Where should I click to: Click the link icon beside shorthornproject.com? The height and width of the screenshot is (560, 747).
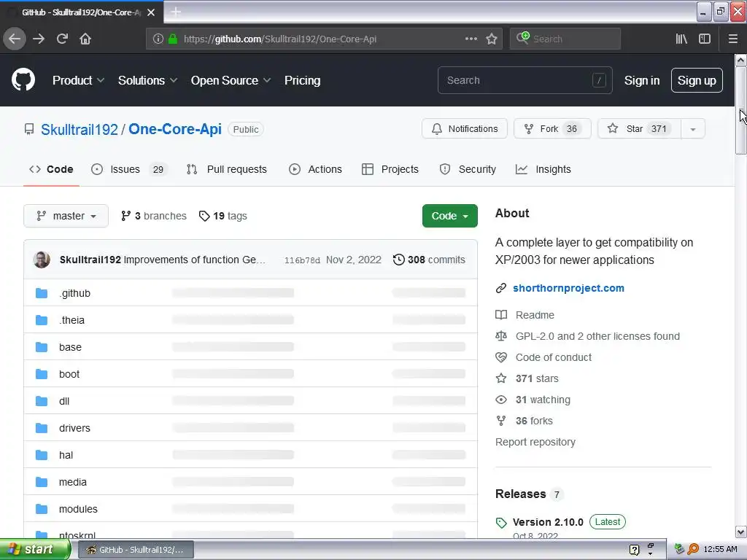500,288
